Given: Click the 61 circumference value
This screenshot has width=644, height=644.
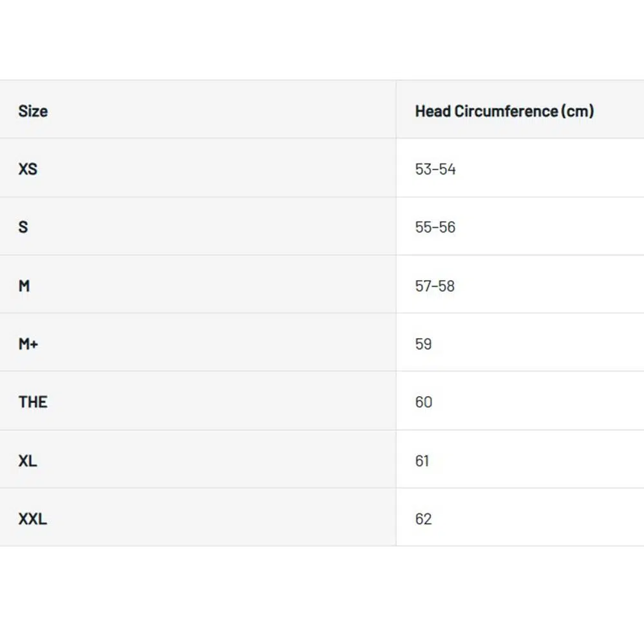Looking at the screenshot, I should point(422,460).
